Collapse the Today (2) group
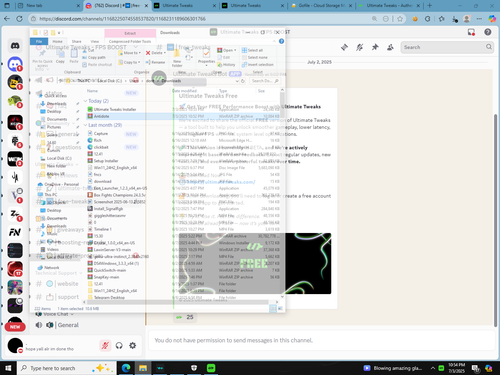Screen dimensions: 500x375 [x=85, y=101]
